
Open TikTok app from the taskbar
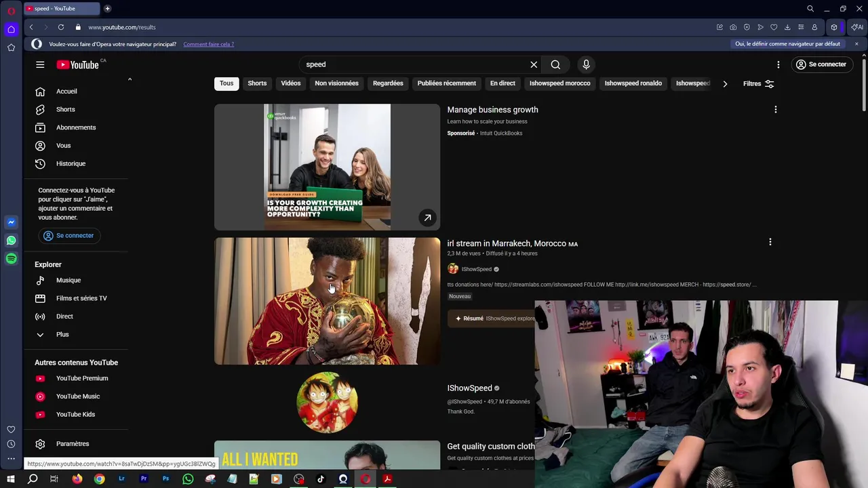point(321,479)
